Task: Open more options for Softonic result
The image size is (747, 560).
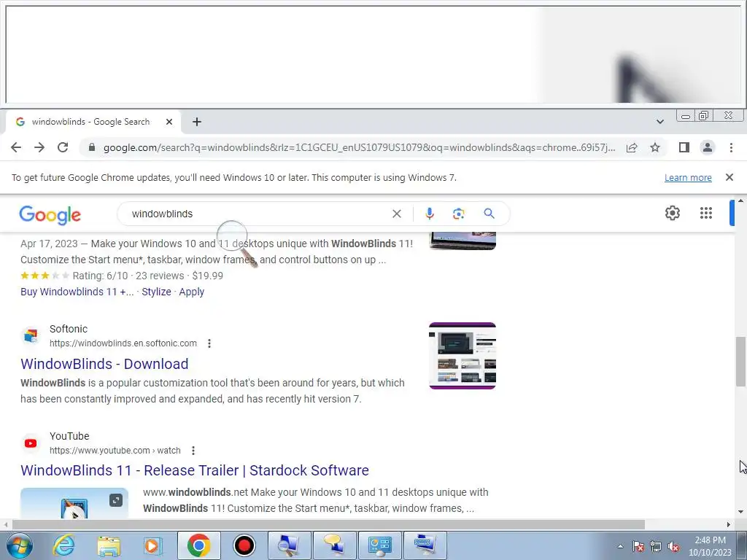Action: tap(209, 343)
